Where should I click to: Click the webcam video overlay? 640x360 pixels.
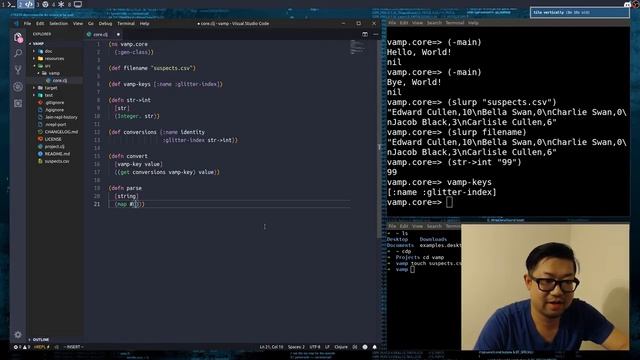545,287
